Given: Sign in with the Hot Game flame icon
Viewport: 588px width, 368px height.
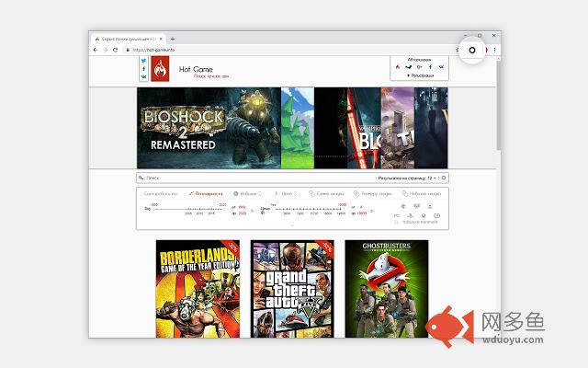Looking at the screenshot, I should pos(398,67).
